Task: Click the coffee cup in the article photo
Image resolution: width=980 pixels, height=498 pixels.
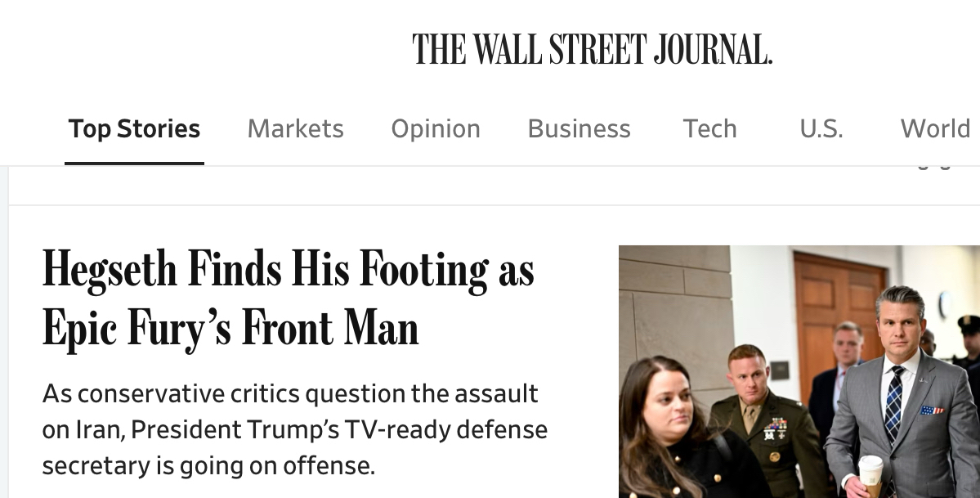Action: pyautogui.click(x=870, y=474)
